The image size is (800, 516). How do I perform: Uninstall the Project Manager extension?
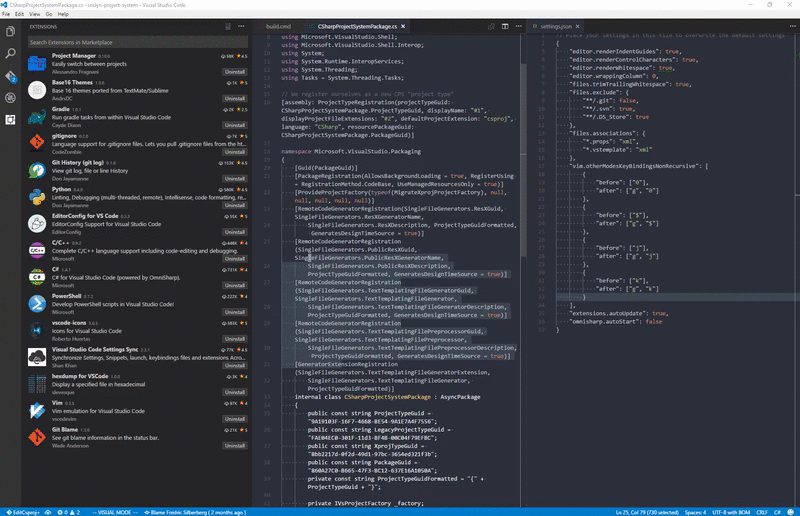tap(235, 72)
